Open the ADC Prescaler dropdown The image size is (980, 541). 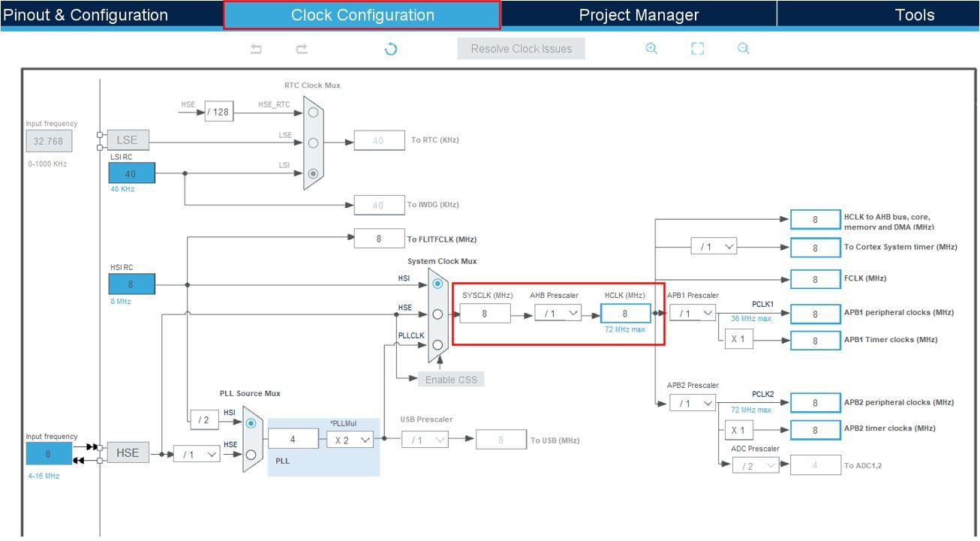[756, 465]
